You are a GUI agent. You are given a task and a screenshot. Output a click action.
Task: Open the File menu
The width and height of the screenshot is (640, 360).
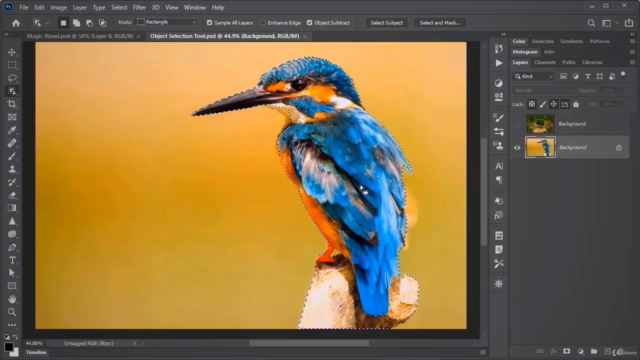coord(24,7)
